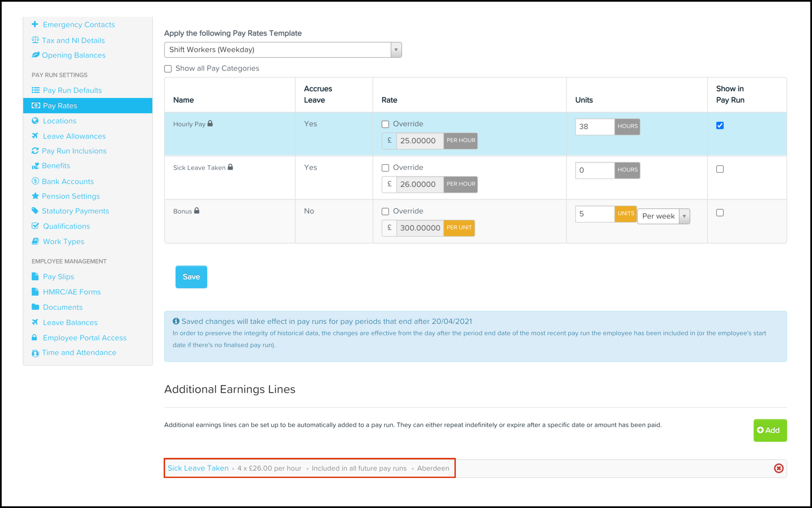Open Pay Run Defaults in sidebar
Image resolution: width=812 pixels, height=508 pixels.
72,90
